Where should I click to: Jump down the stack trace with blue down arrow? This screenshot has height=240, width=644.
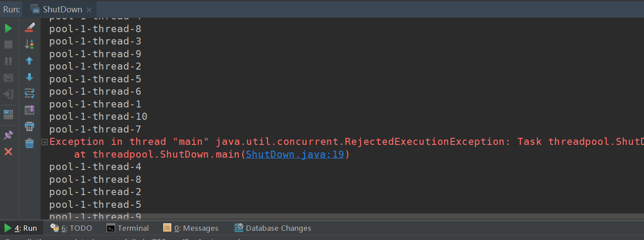click(x=29, y=77)
